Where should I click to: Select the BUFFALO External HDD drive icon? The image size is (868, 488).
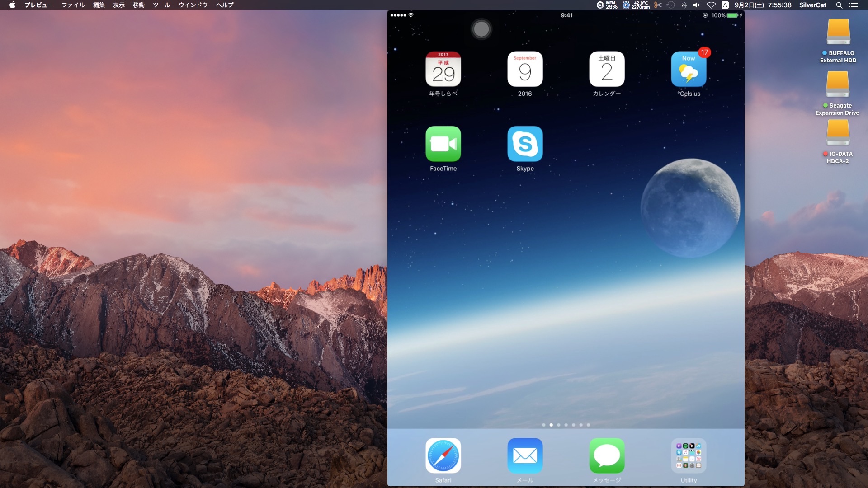coord(838,32)
